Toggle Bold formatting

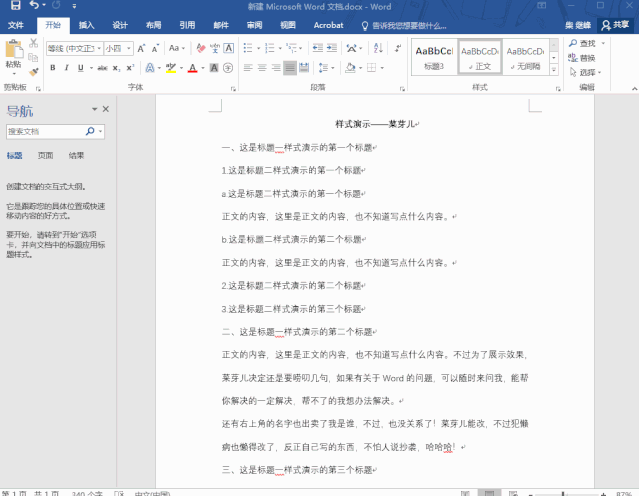52,68
